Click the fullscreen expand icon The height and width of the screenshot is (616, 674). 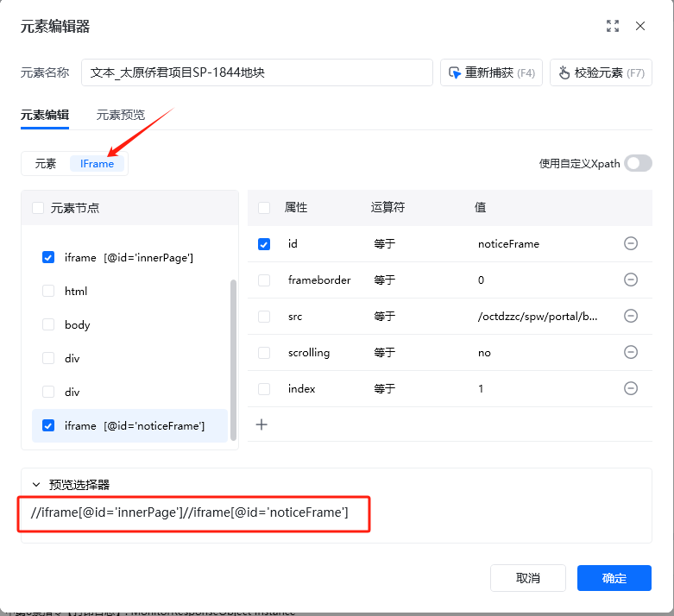coord(613,26)
